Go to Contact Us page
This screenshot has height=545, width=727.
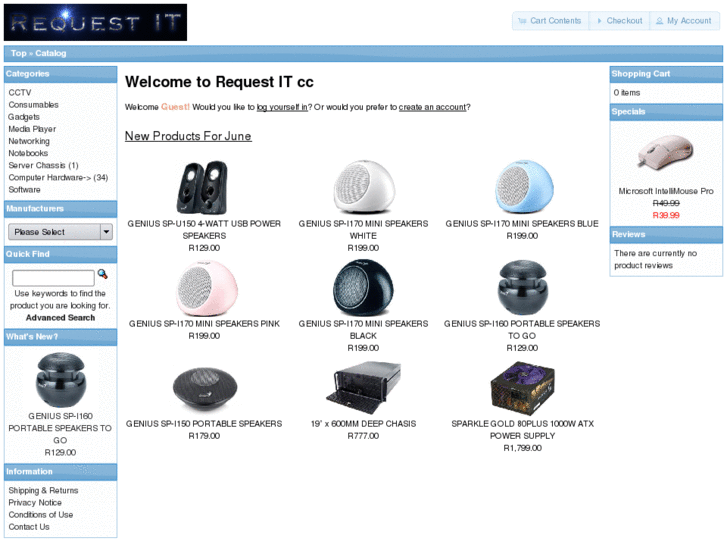(x=29, y=526)
